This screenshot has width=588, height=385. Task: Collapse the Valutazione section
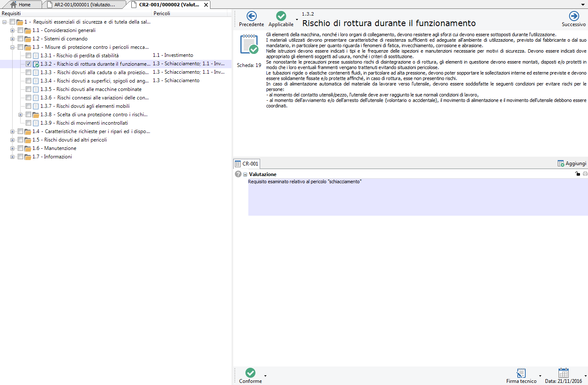245,174
